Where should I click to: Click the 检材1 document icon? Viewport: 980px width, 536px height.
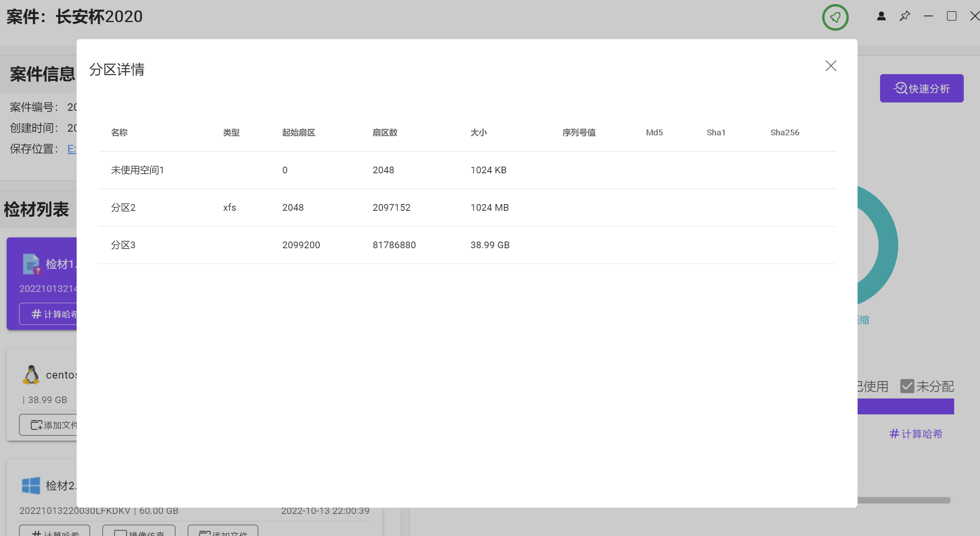(x=31, y=264)
